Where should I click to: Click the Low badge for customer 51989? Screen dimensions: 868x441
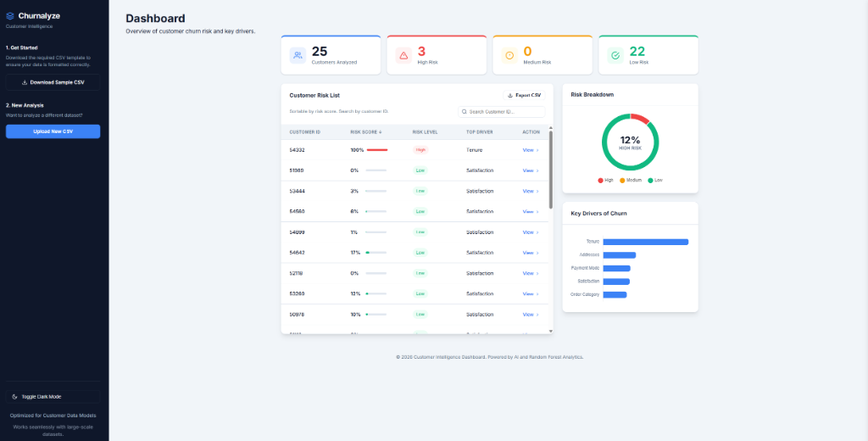[420, 170]
